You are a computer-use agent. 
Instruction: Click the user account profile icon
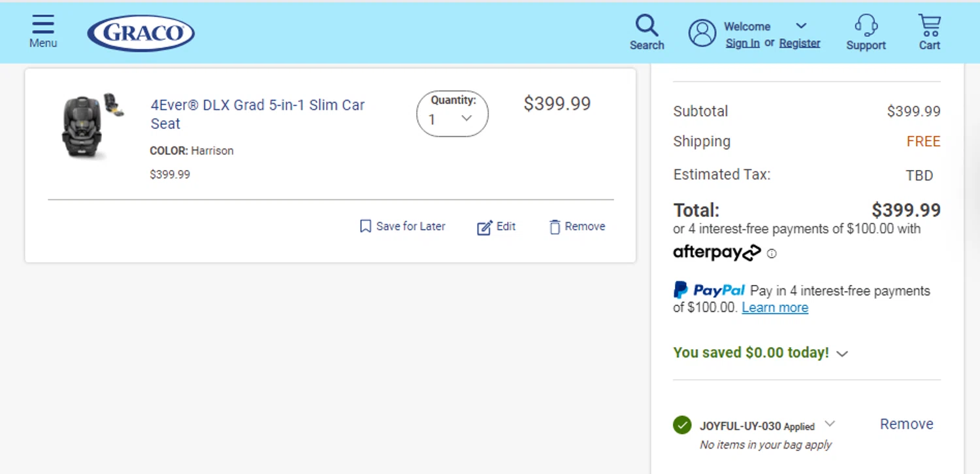tap(702, 33)
